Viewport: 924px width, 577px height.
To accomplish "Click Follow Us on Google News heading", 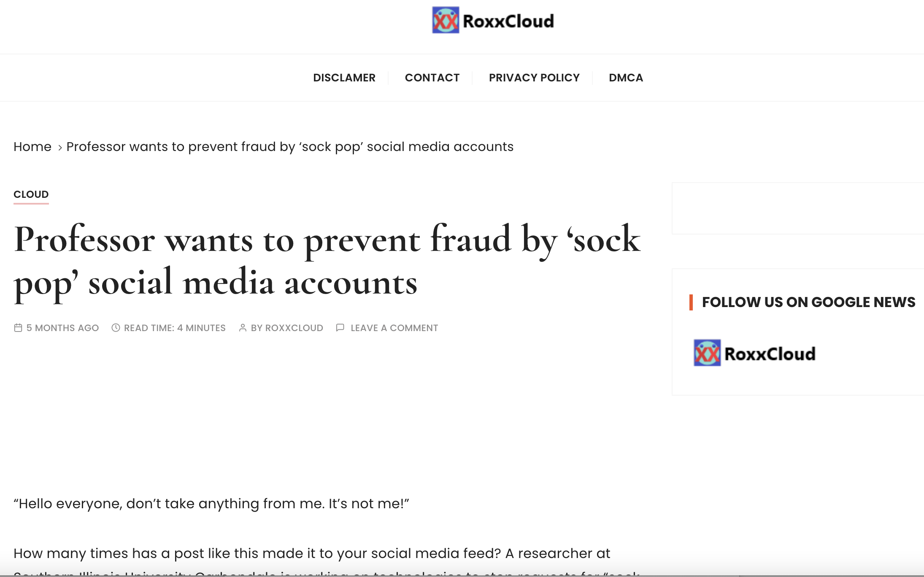I will (x=808, y=302).
